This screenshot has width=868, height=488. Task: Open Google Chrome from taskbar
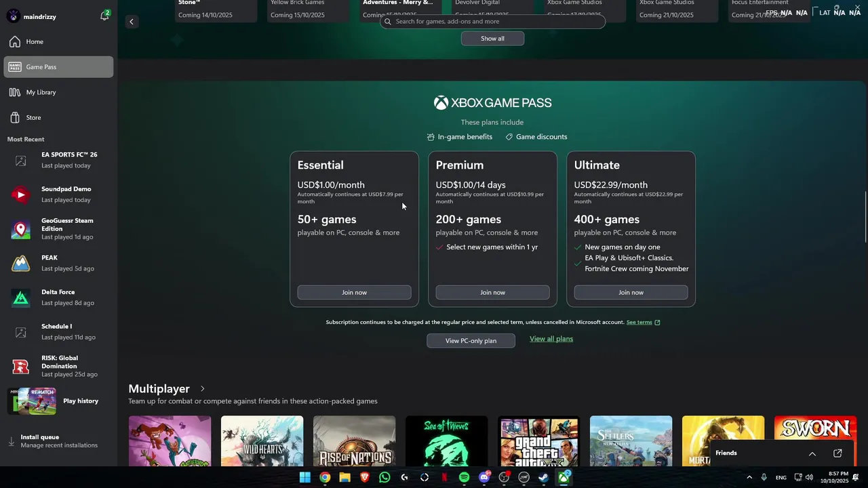coord(325,477)
